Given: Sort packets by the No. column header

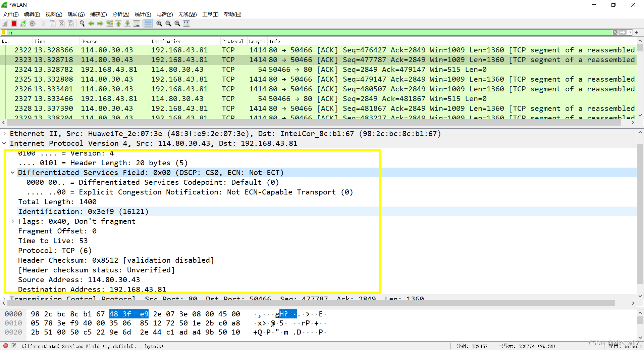Looking at the screenshot, I should [x=16, y=41].
